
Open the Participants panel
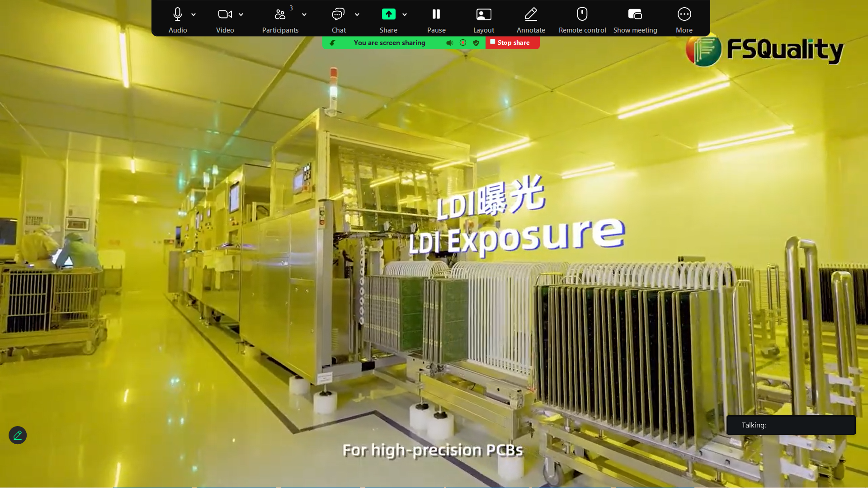[280, 14]
